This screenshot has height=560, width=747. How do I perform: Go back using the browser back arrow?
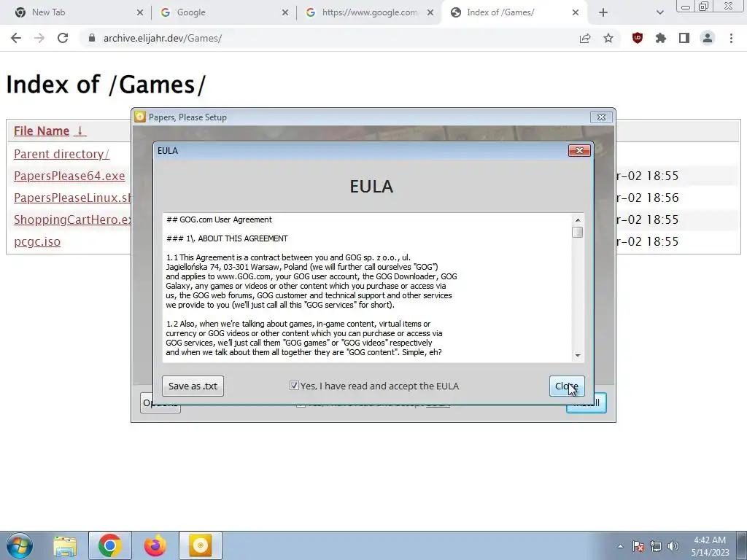[x=16, y=38]
